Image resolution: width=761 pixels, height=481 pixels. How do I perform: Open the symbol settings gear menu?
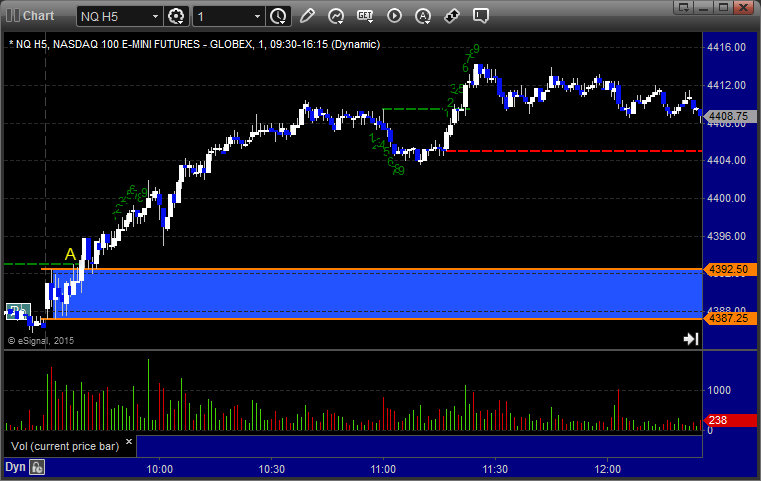(176, 17)
